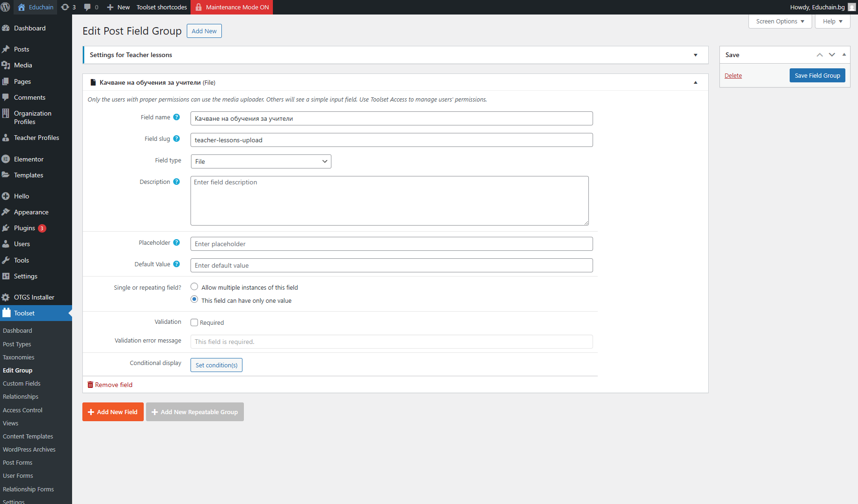
Task: Click the help icon beside Default Value
Action: click(x=176, y=264)
